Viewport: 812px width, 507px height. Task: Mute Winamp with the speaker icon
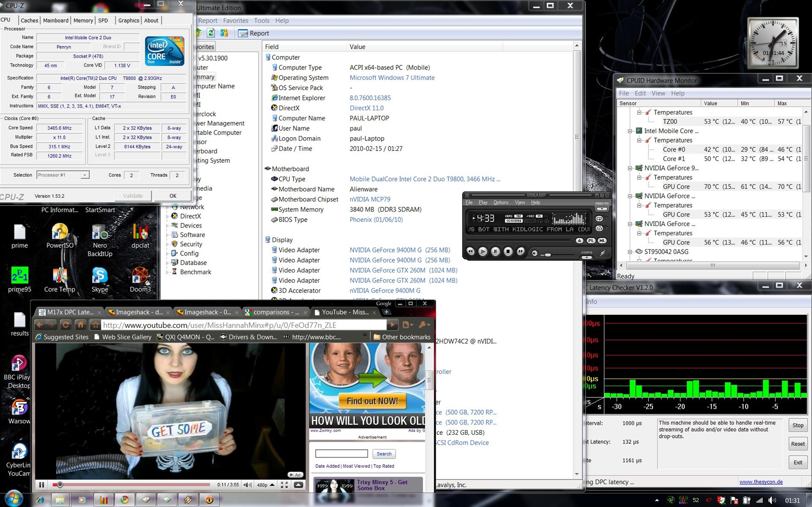(x=534, y=253)
